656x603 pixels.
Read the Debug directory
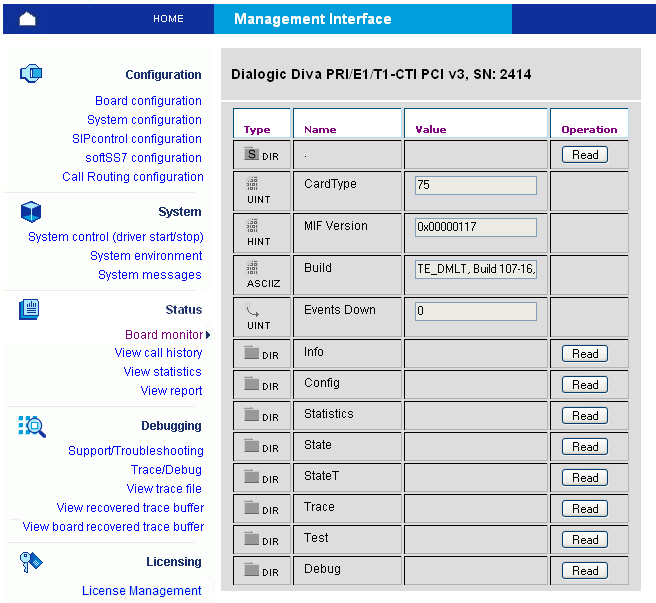[x=584, y=571]
